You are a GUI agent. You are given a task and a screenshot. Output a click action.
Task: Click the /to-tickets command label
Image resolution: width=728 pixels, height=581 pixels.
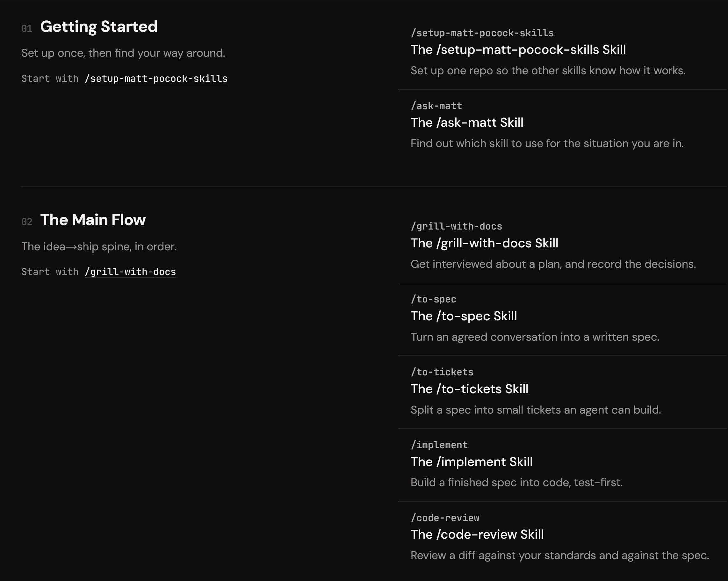(442, 372)
